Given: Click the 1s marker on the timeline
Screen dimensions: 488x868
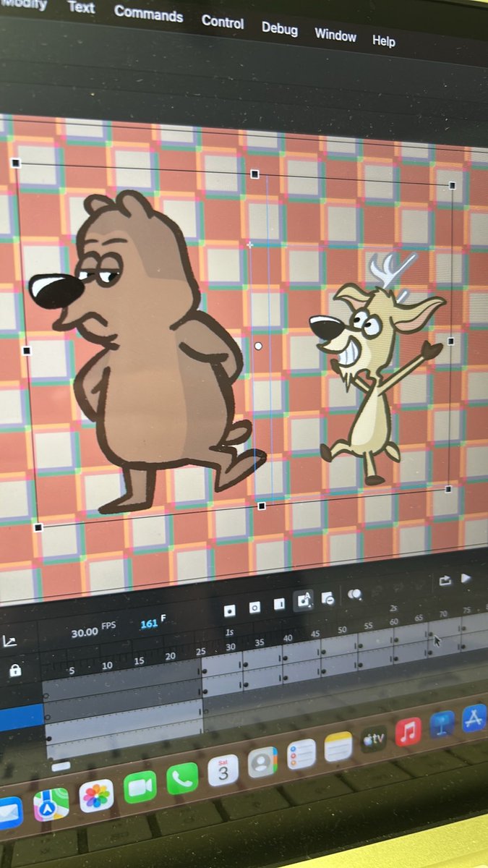Looking at the screenshot, I should click(x=229, y=631).
